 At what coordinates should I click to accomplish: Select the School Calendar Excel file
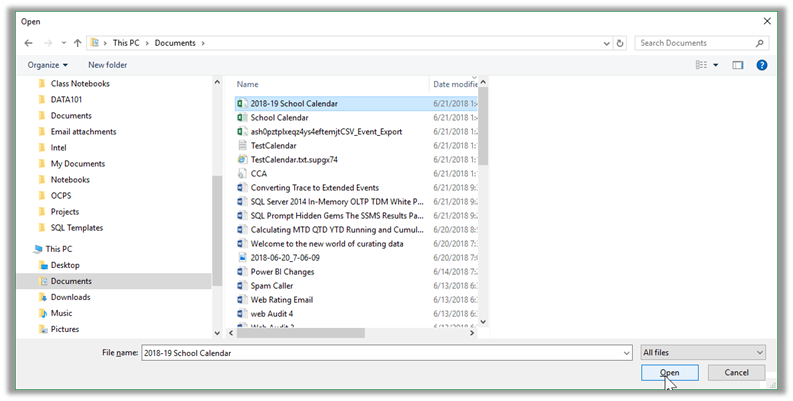(x=279, y=117)
